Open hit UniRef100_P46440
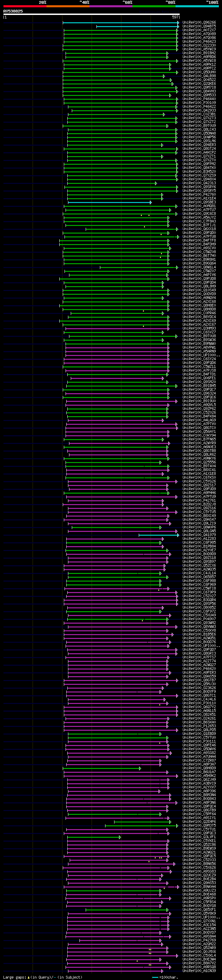This screenshot has height=980, width=222. click(x=199, y=99)
